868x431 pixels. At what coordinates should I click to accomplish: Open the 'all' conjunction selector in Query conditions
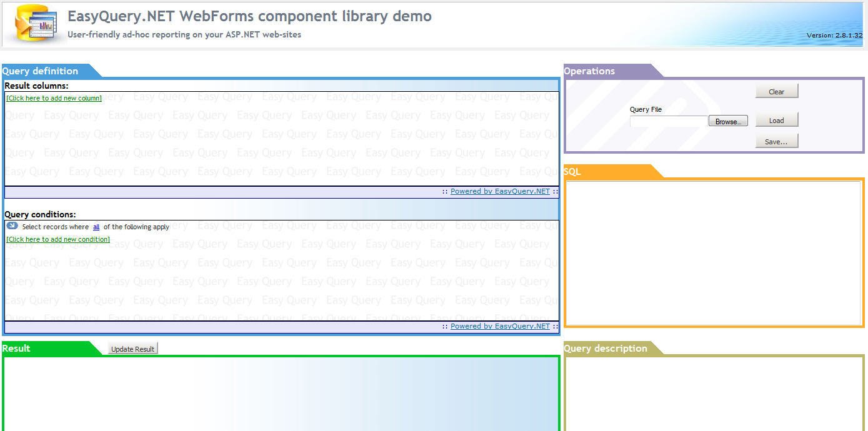(96, 227)
